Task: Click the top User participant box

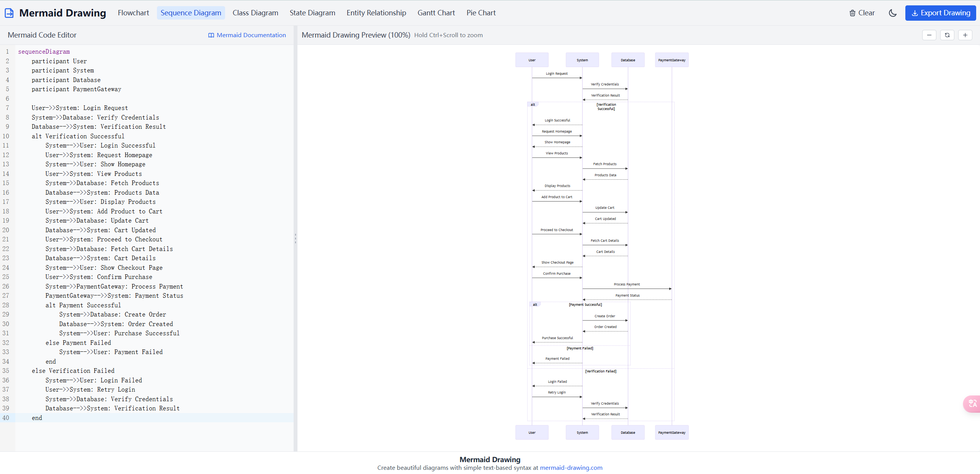Action: coord(532,60)
